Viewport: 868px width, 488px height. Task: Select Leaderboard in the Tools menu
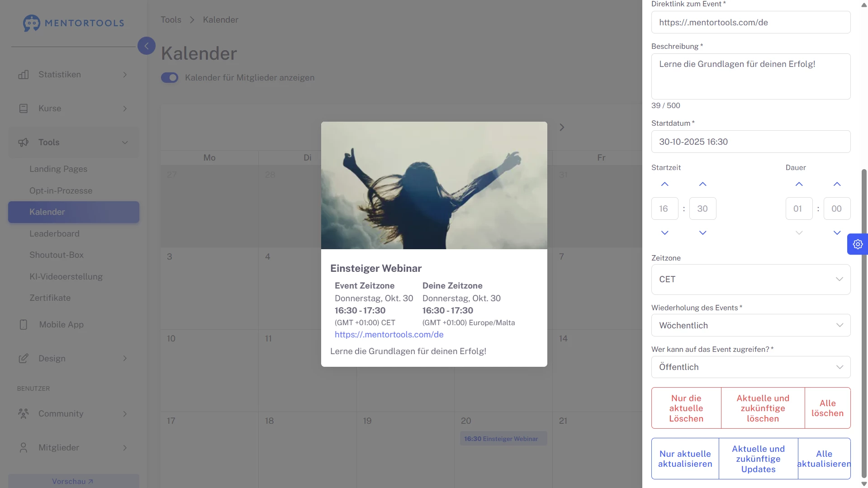coord(54,233)
